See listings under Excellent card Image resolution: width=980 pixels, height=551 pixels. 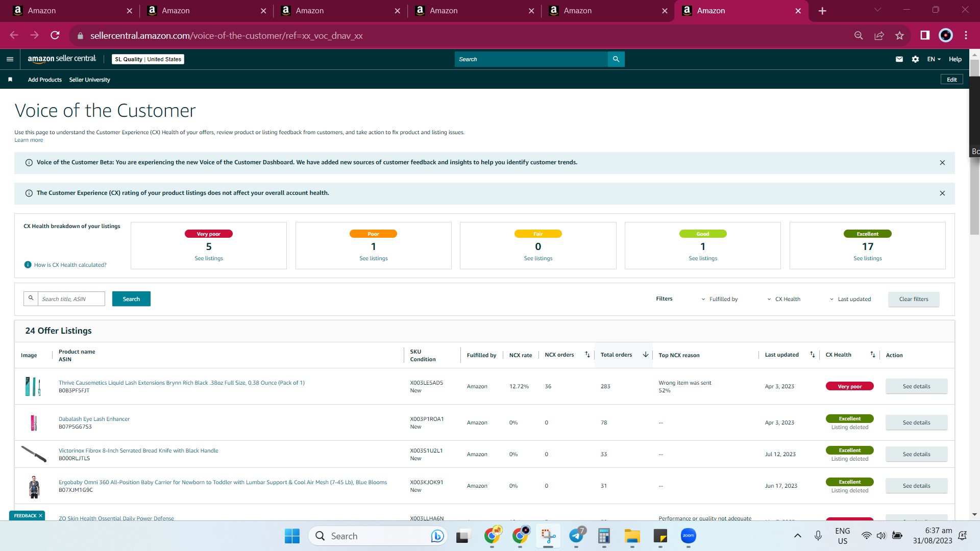868,259
